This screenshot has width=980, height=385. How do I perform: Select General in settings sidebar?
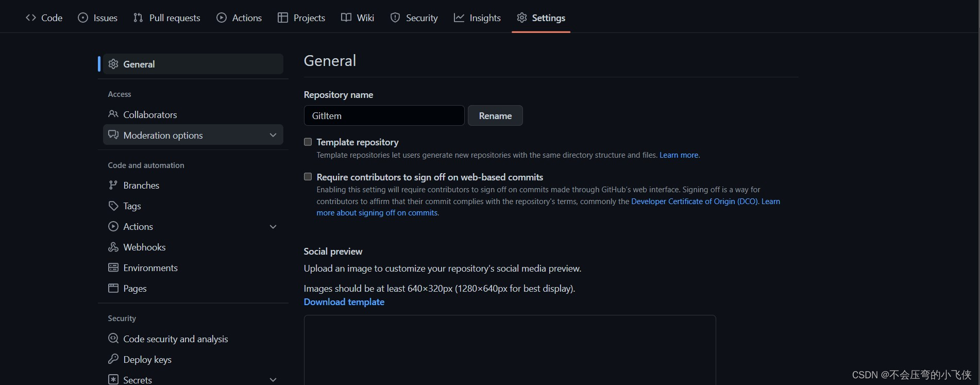click(193, 64)
